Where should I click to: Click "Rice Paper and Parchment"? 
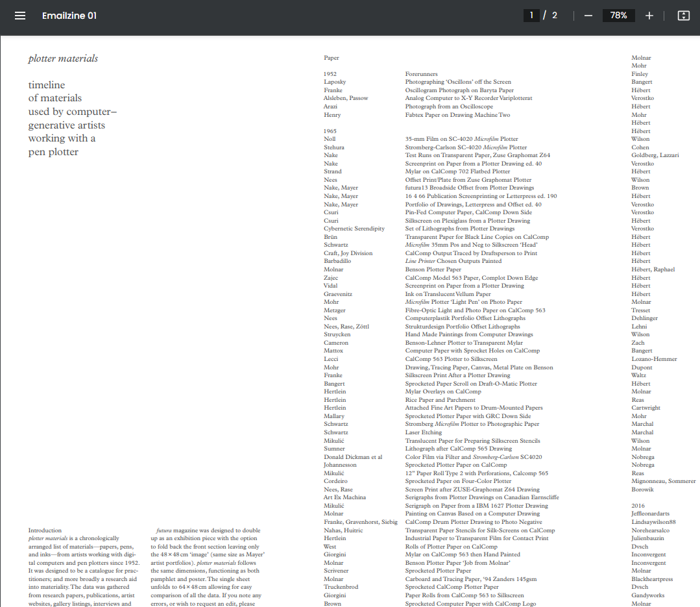(441, 400)
